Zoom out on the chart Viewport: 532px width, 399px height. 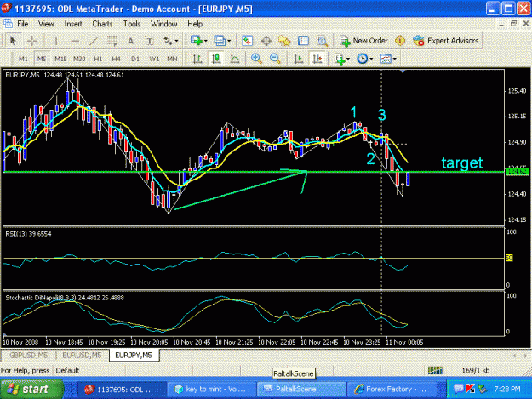(x=275, y=59)
